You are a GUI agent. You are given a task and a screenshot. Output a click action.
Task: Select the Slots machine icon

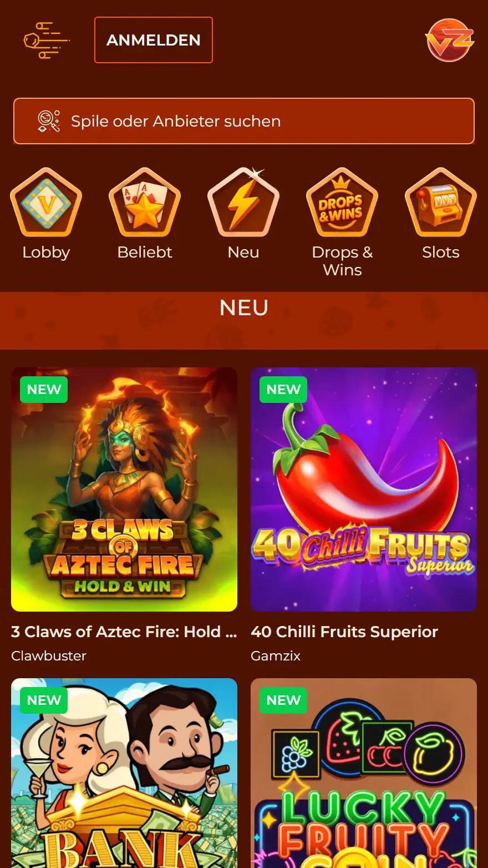(441, 203)
